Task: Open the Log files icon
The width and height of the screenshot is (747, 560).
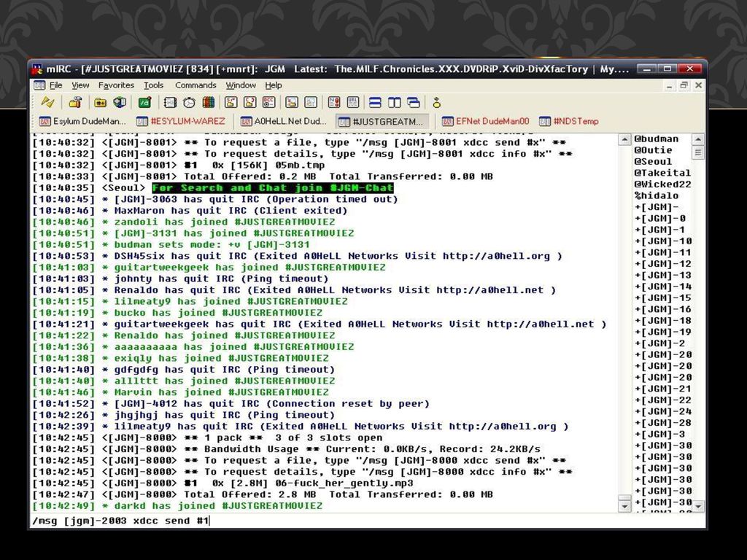Action: pyautogui.click(x=311, y=102)
